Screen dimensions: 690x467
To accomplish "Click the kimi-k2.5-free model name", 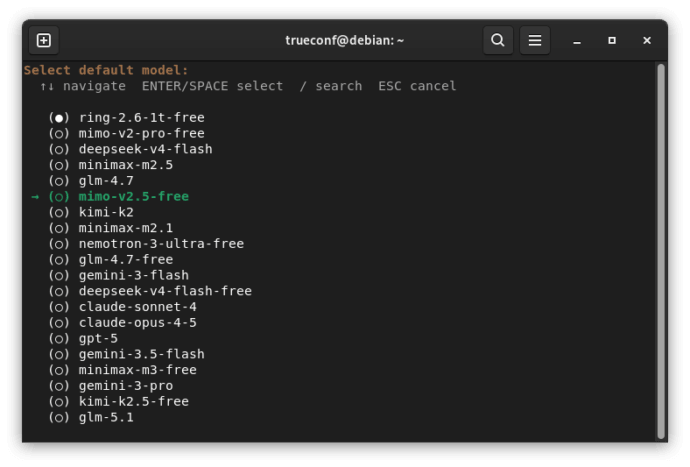I will 134,401.
